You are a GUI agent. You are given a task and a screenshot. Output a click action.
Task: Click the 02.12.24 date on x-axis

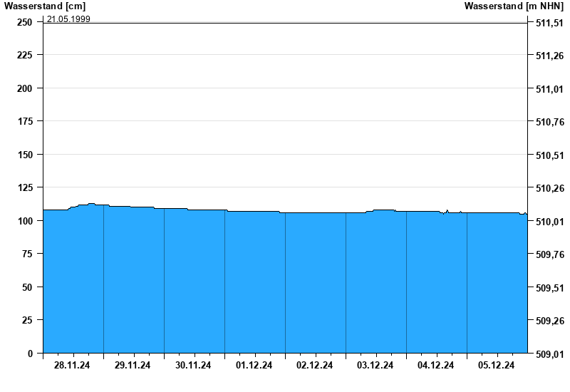coord(315,366)
